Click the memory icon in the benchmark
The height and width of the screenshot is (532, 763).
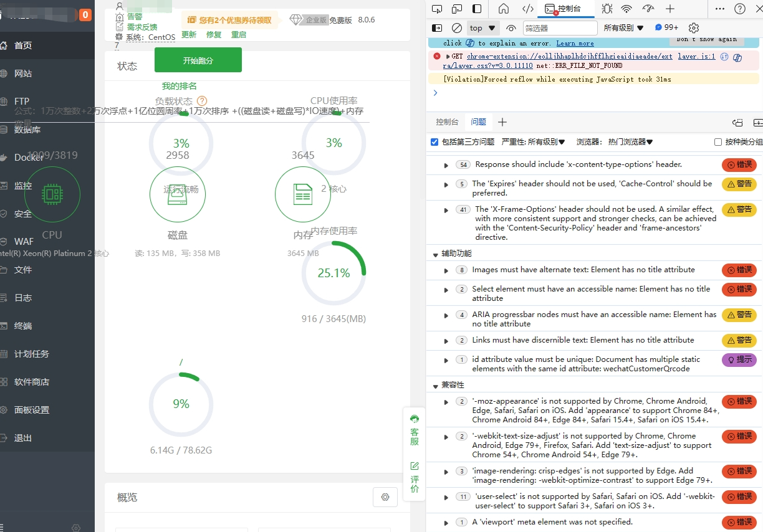point(303,195)
